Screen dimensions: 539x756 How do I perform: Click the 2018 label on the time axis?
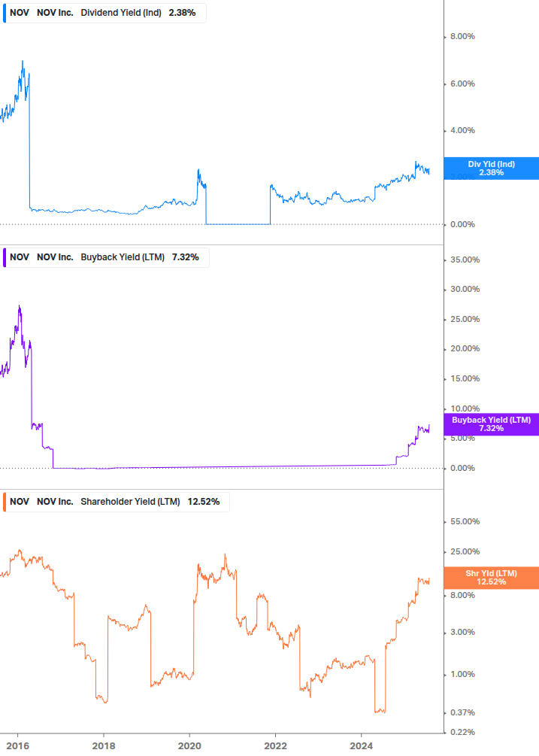point(104,746)
